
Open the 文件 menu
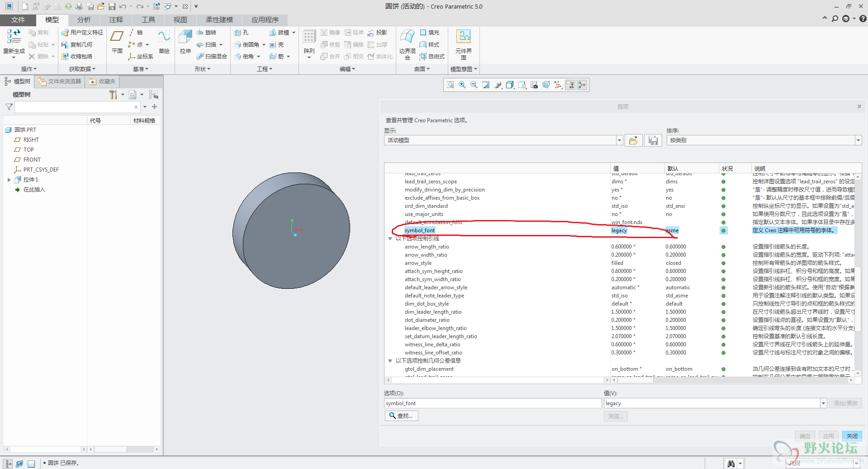[x=18, y=19]
